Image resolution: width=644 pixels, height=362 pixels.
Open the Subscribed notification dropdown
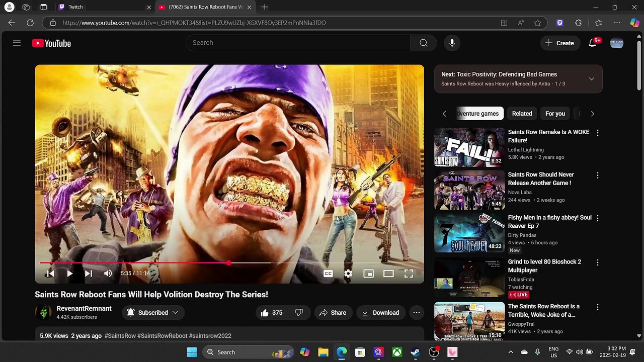[153, 313]
